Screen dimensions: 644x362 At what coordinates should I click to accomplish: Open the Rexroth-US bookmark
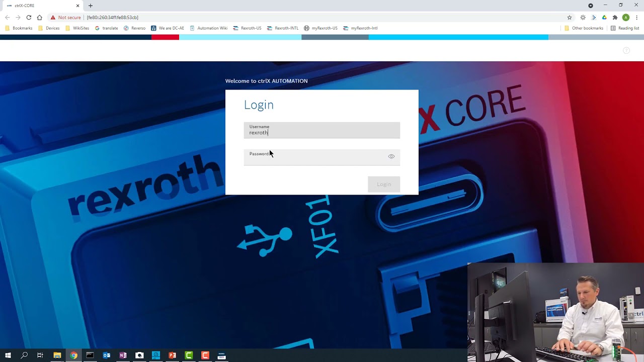(x=247, y=28)
